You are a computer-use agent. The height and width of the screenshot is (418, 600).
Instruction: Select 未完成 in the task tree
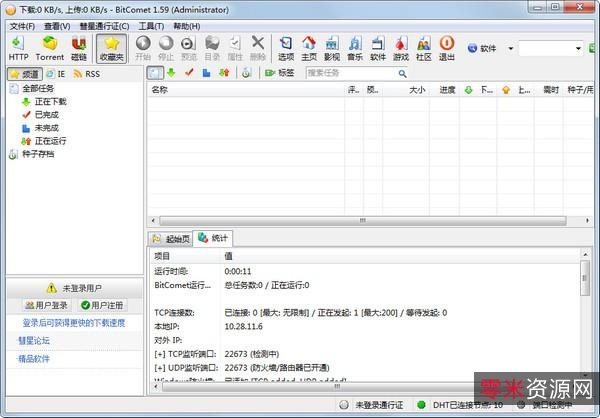point(41,128)
